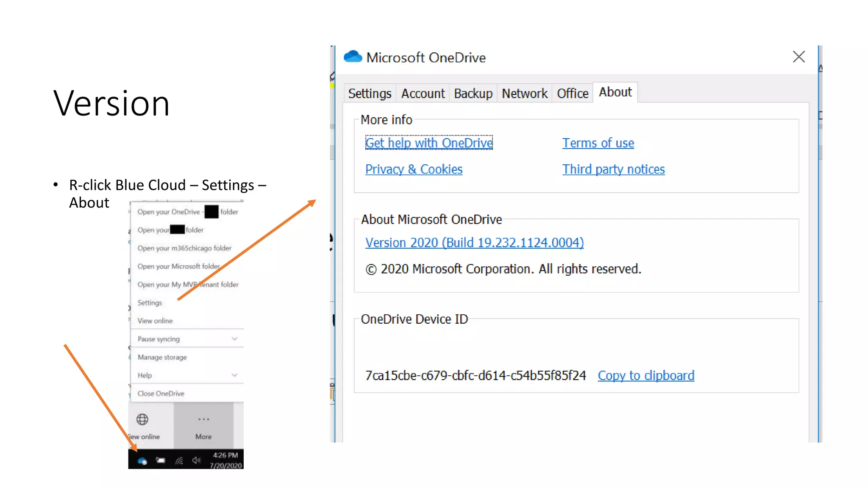The height and width of the screenshot is (488, 868).
Task: Open the taskbar clock showing 4:26 PM
Action: click(226, 460)
